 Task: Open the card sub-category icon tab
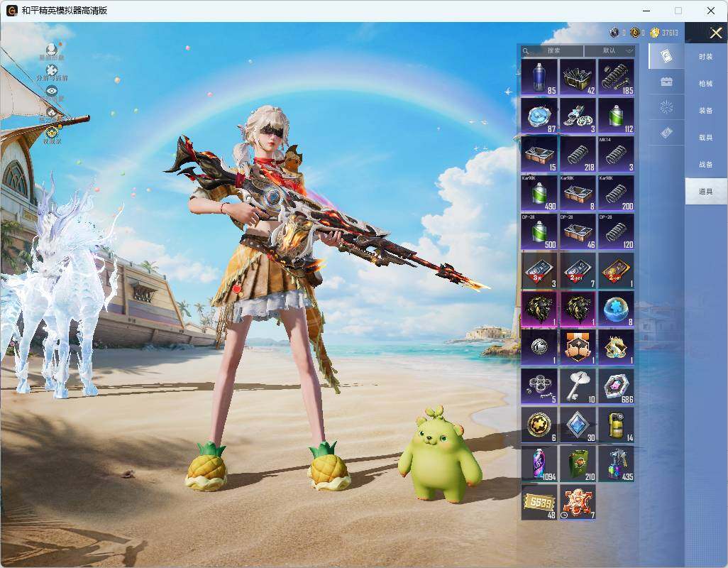[666, 56]
